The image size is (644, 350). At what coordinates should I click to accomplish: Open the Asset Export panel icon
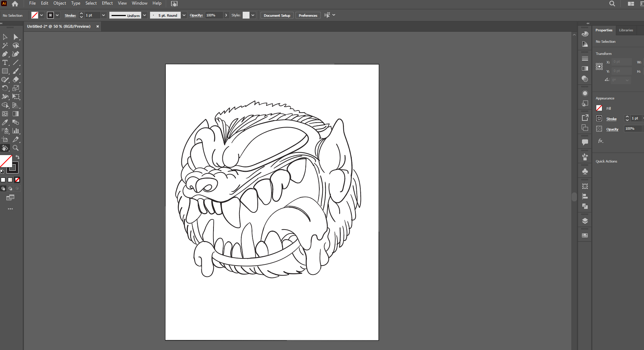pos(585,118)
